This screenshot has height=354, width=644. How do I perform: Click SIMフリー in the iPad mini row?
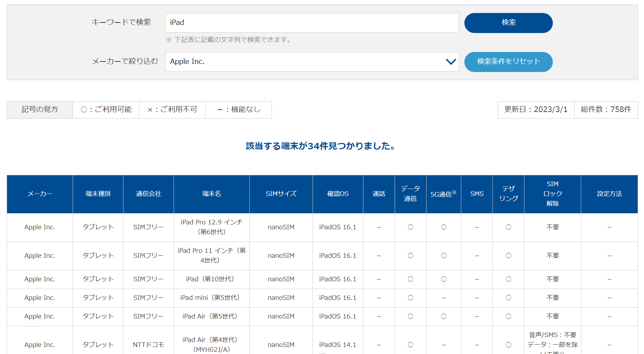[x=148, y=298]
